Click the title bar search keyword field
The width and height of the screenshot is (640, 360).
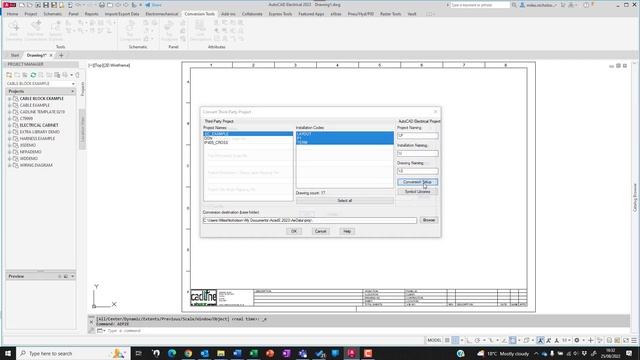coord(480,5)
